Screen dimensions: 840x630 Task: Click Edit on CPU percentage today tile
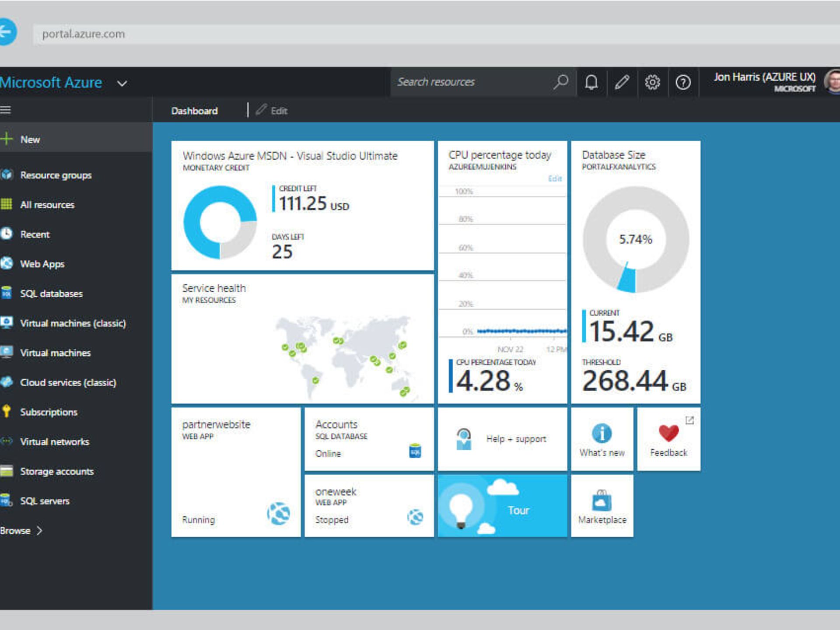tap(555, 178)
